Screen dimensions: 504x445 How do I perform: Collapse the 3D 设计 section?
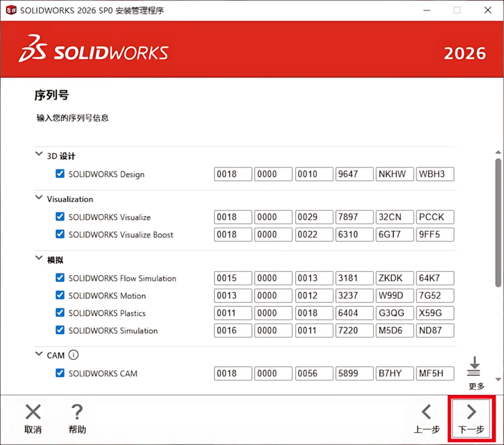[39, 154]
